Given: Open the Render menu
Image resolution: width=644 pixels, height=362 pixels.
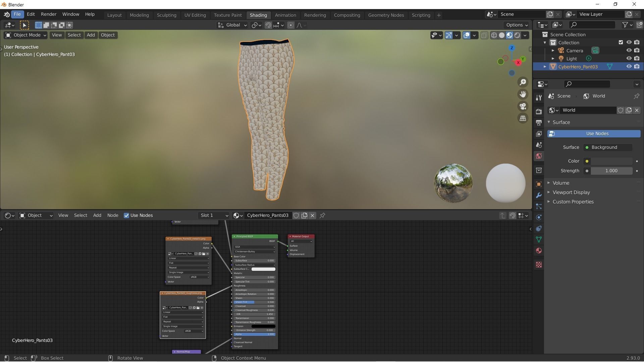Looking at the screenshot, I should pyautogui.click(x=49, y=14).
